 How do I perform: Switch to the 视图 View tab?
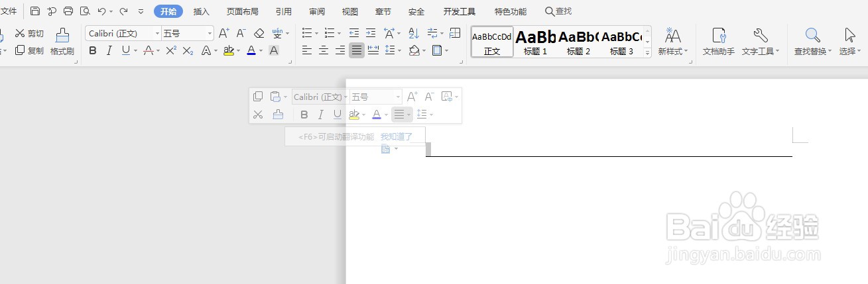click(x=350, y=11)
